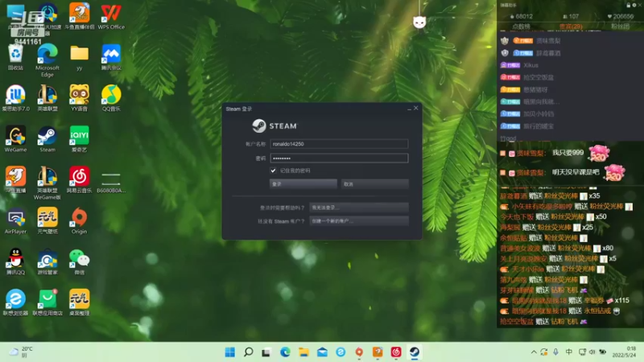Viewport: 644px width, 362px height.
Task: Show hidden system tray icons
Action: [534, 352]
